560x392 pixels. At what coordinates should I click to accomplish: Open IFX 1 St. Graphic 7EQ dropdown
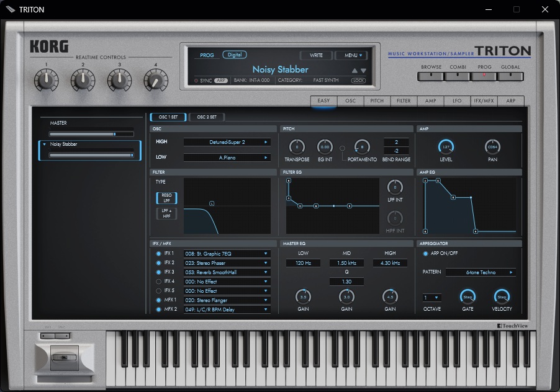point(227,254)
